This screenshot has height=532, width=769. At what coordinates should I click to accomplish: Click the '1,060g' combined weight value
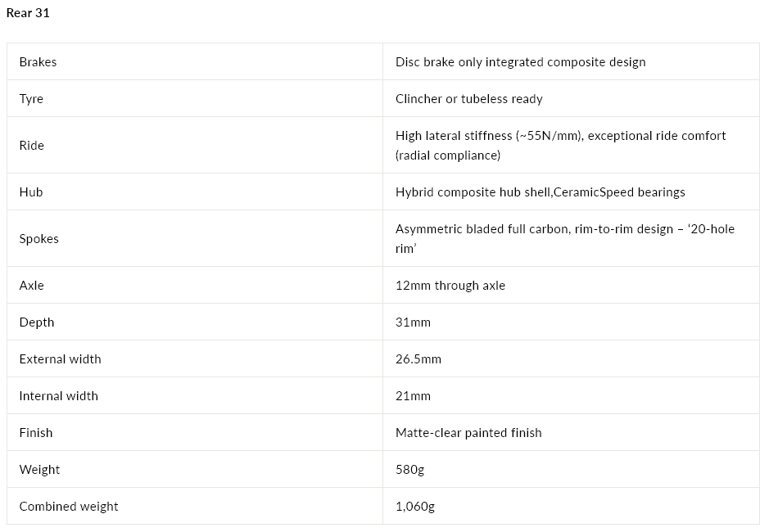click(414, 507)
